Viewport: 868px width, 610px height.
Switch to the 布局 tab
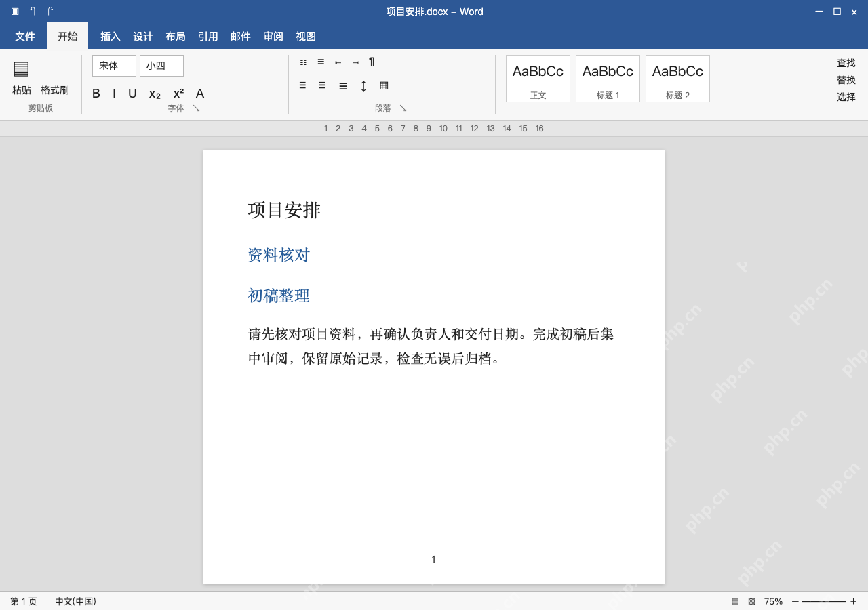(176, 36)
